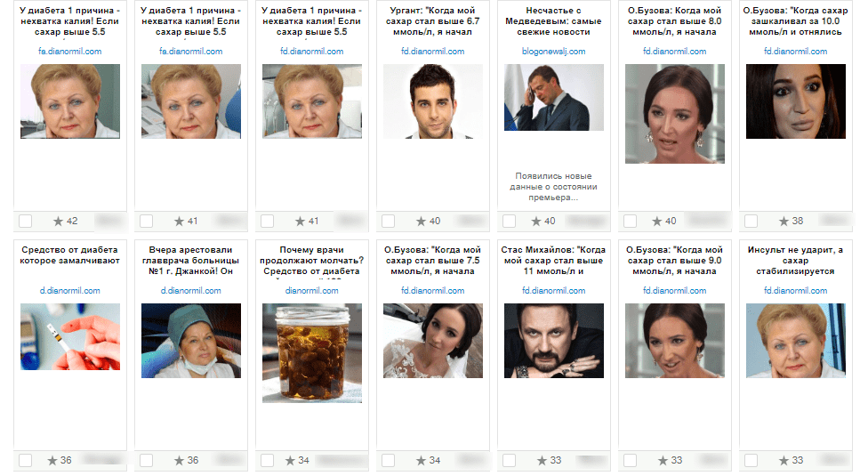Click the star rating on the Medvedev news card

pos(536,222)
